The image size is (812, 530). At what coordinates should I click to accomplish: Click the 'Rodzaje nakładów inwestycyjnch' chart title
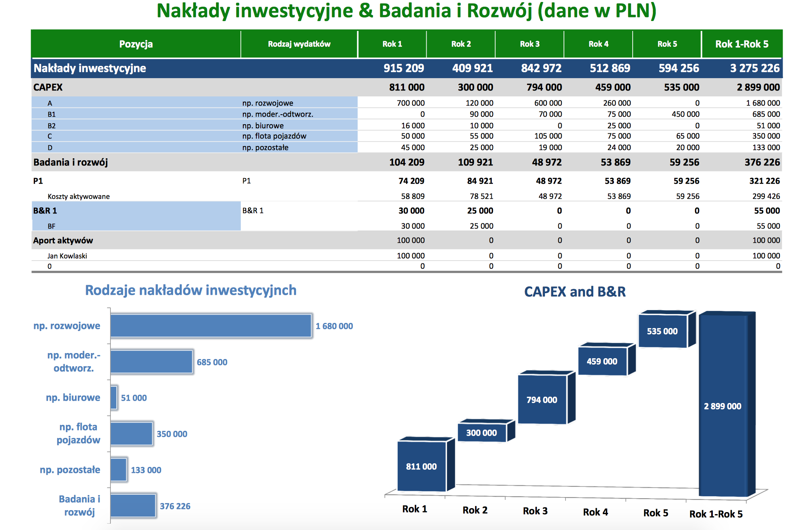click(191, 290)
